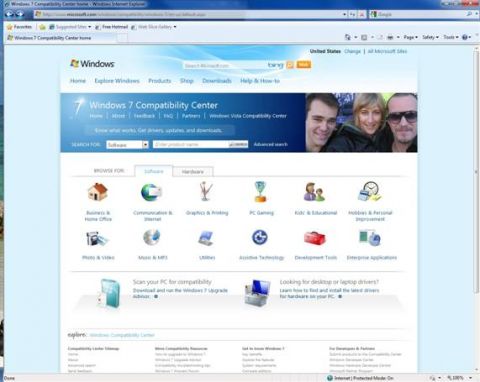The width and height of the screenshot is (480, 382).
Task: Click the browser Forward arrow button
Action: (20, 14)
